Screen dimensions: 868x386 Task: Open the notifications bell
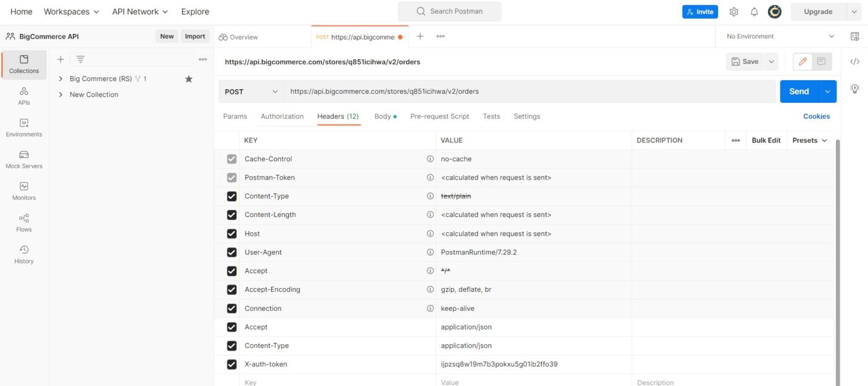click(754, 11)
